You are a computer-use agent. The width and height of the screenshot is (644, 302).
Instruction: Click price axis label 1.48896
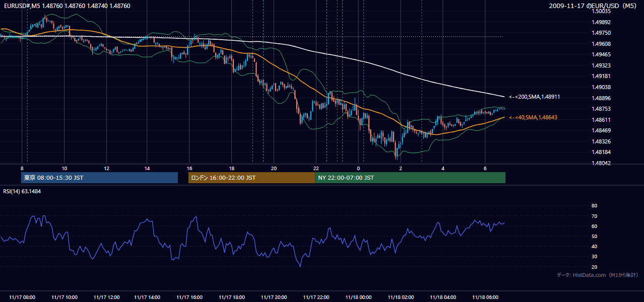[x=602, y=98]
